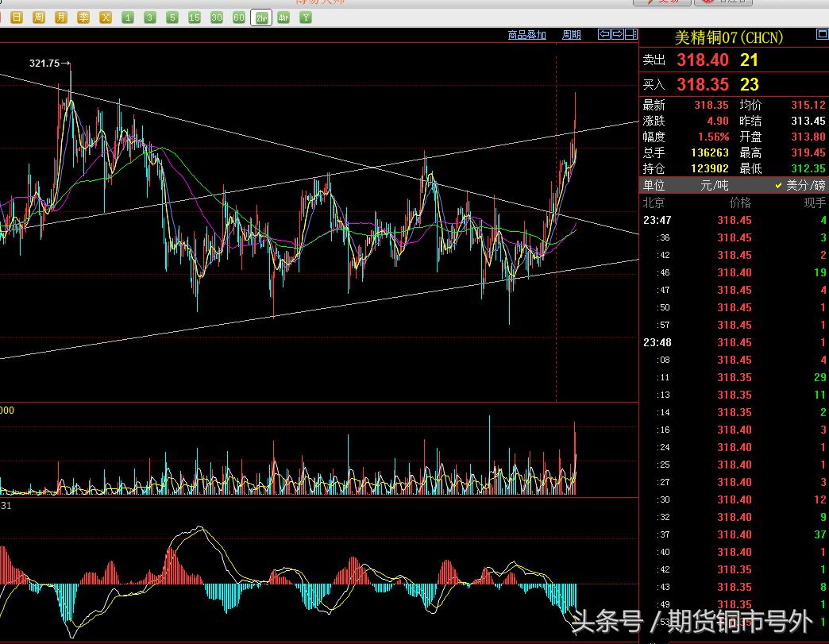Click the :46 tick row with volume 19
The width and height of the screenshot is (829, 644).
point(734,273)
